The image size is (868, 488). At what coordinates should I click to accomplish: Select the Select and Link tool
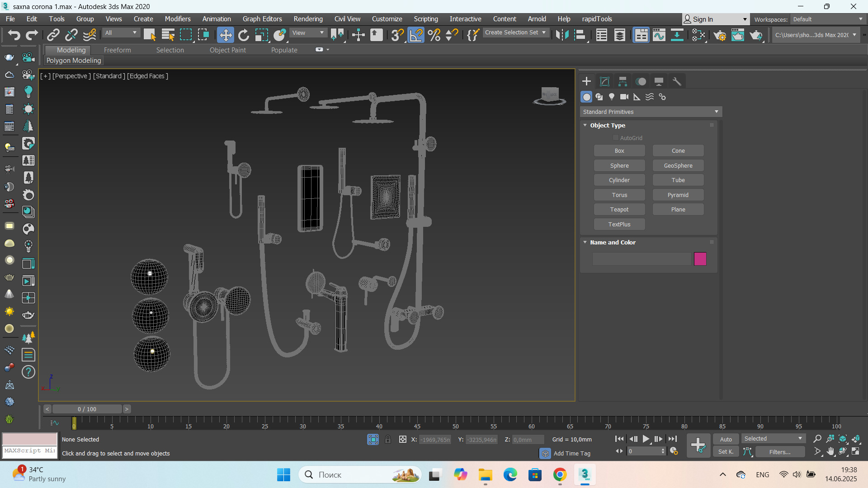pos(53,35)
